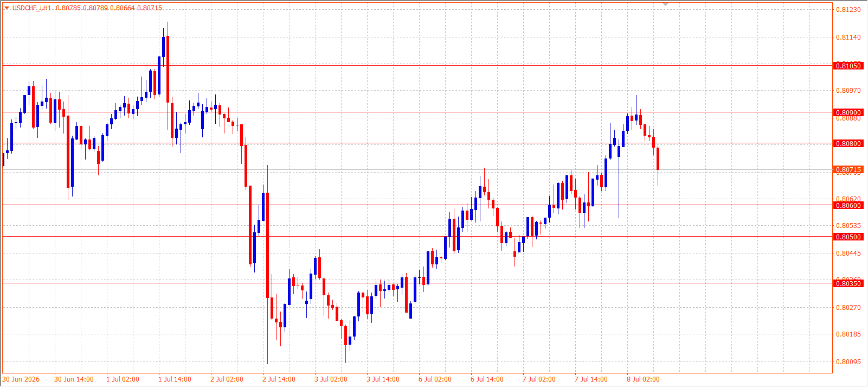The width and height of the screenshot is (868, 387).
Task: Click the 0.80270 value on price scale
Action: tap(848, 308)
